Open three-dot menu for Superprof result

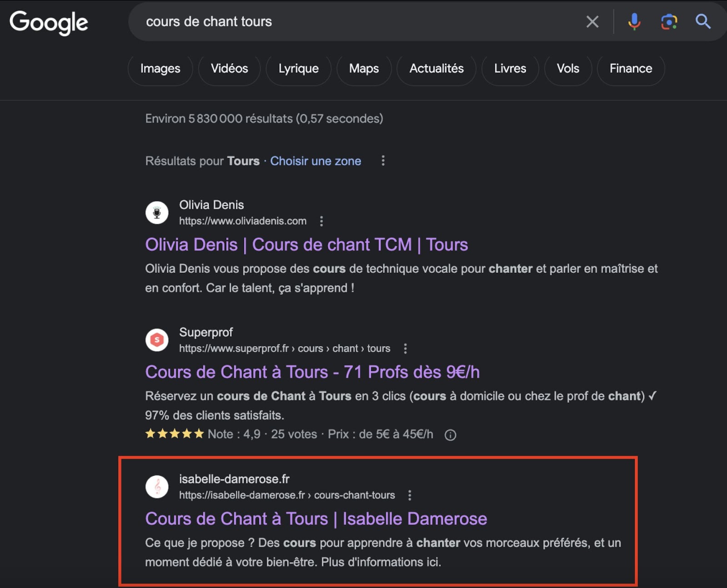click(405, 349)
